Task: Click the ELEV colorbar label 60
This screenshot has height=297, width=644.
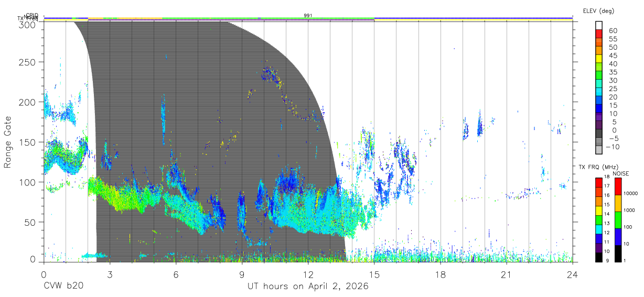Action: click(613, 31)
